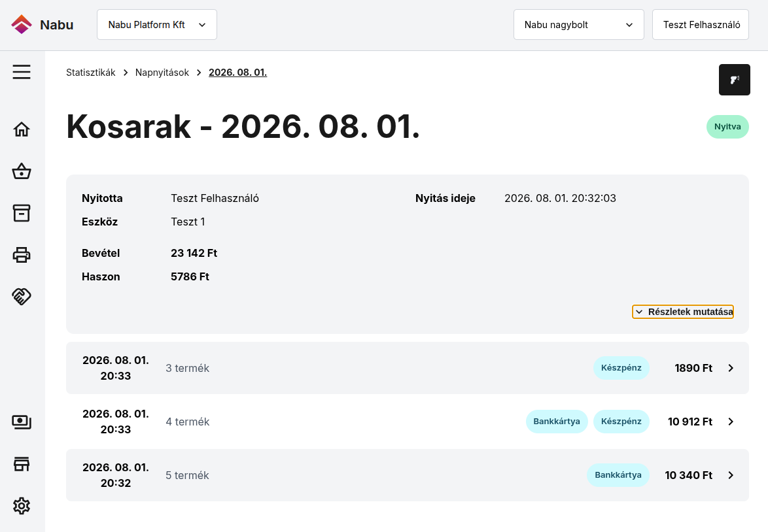Open settings gear in sidebar

(x=22, y=506)
